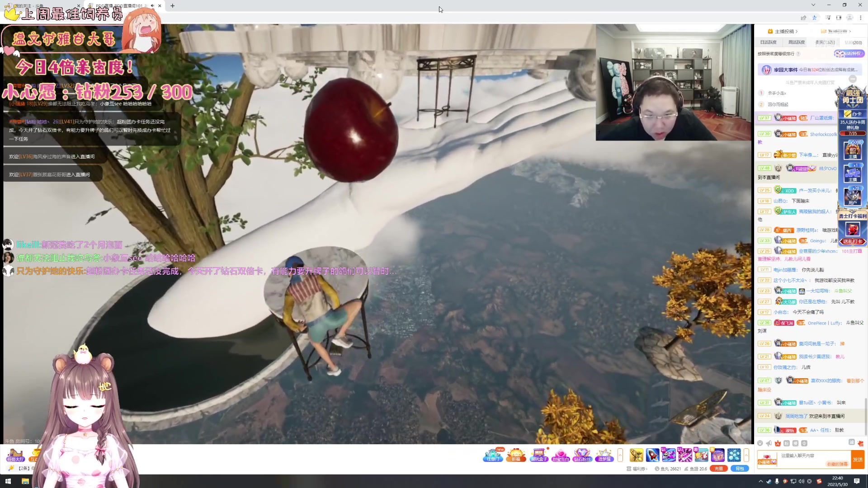Viewport: 868px width, 488px height.
Task: Mute the live stream browser tab
Action: (152, 6)
